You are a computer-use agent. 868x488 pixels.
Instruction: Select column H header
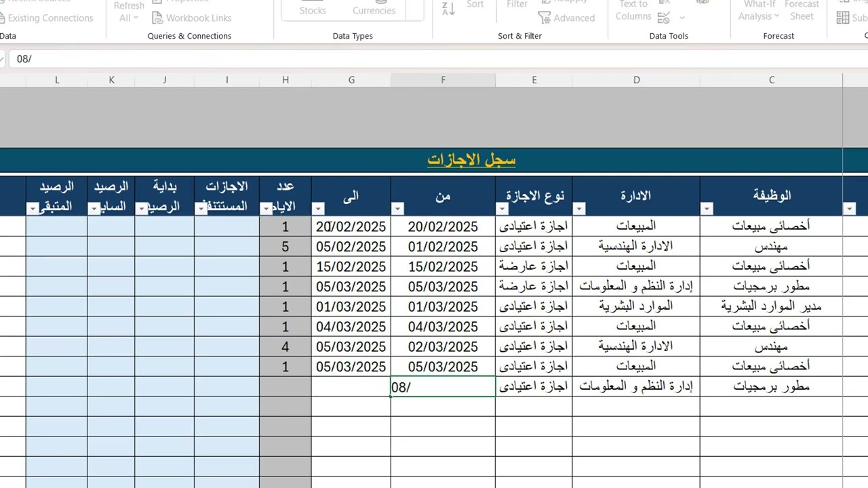[x=285, y=80]
